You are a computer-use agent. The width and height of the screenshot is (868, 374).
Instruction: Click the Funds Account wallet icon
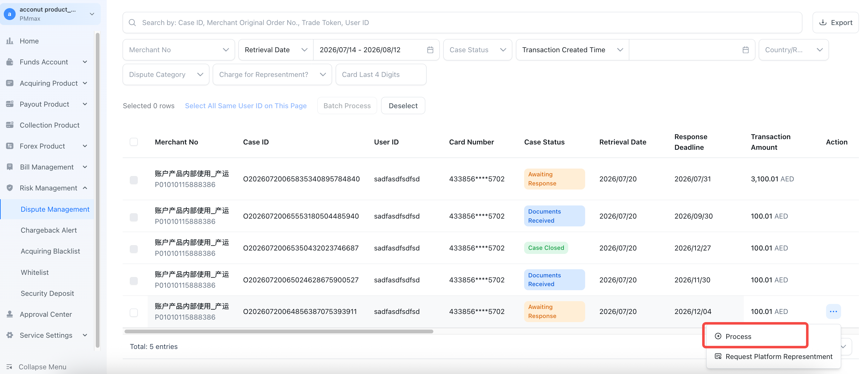point(10,62)
